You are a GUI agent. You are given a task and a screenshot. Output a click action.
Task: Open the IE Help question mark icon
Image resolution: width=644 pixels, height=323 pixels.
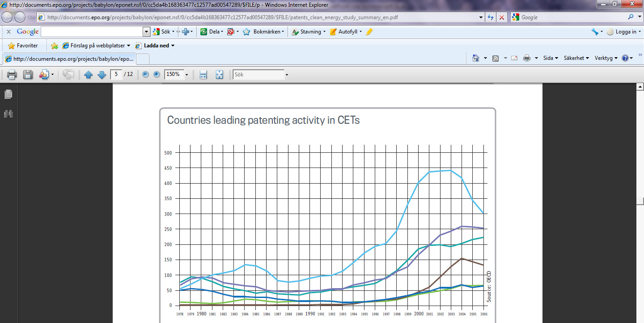coord(625,58)
